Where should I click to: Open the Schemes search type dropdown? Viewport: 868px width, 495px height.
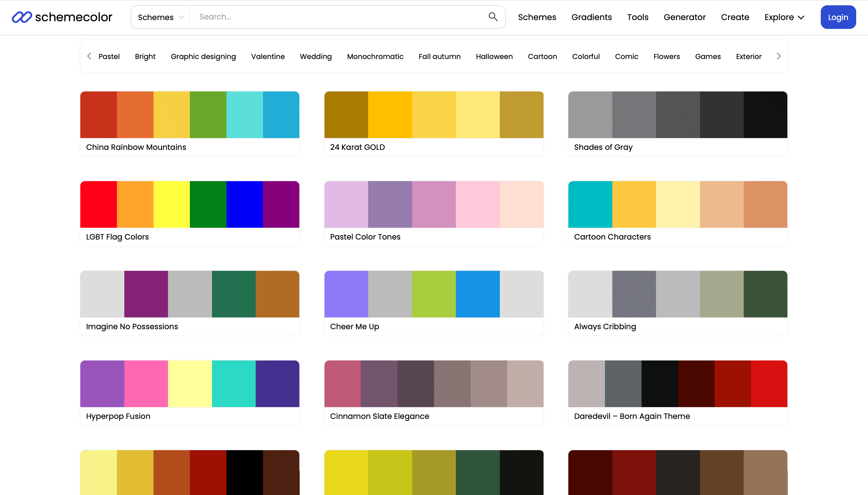[160, 17]
